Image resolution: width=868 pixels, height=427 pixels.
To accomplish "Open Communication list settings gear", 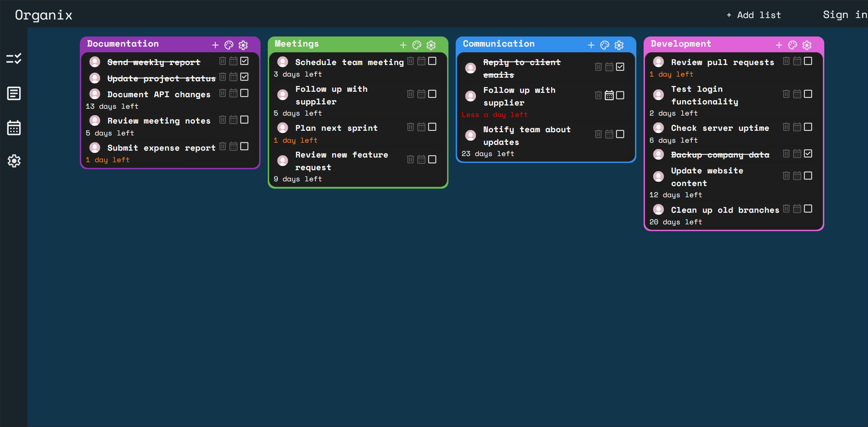I will (619, 45).
